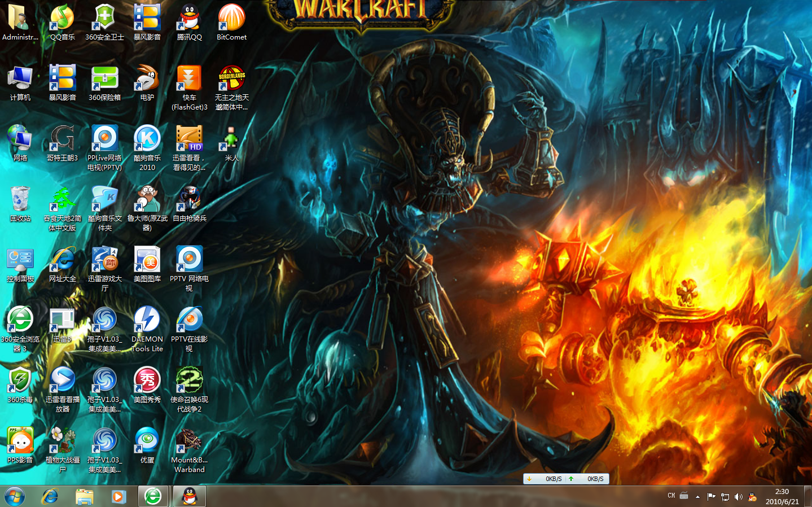812x507 pixels.
Task: Select the 电驴 (eMule) desktop shortcut
Action: coord(147,83)
